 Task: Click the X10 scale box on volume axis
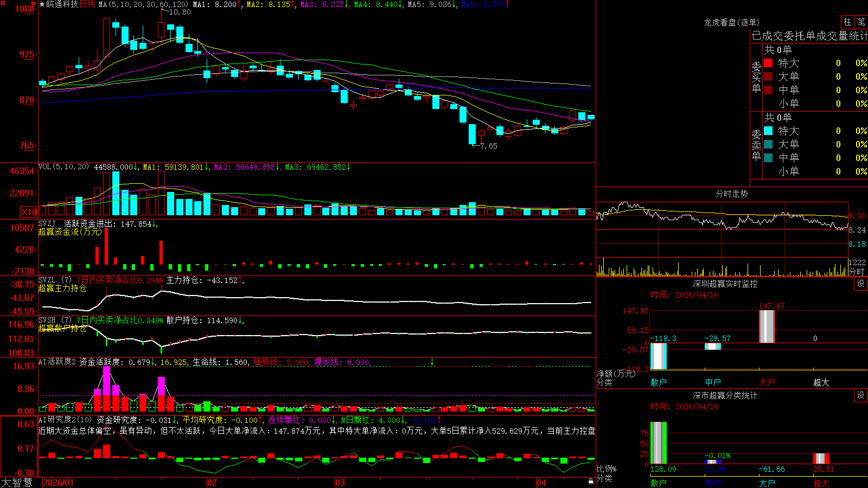click(29, 212)
